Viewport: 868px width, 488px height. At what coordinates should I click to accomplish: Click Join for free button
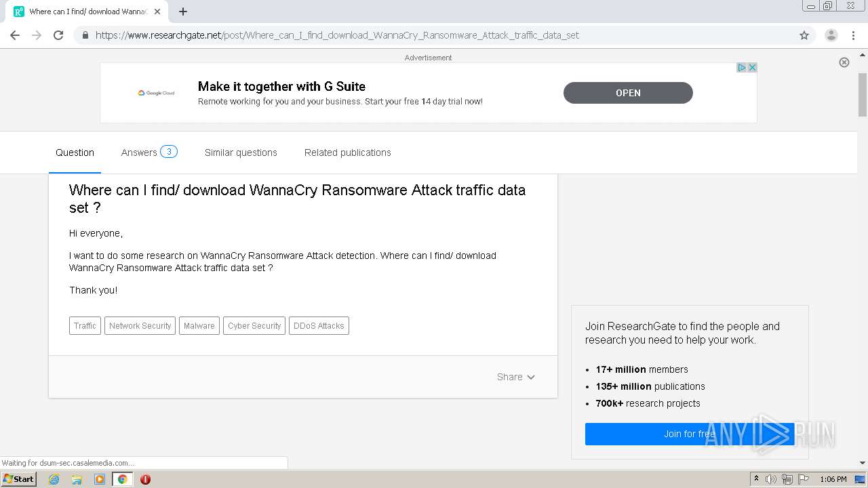690,434
